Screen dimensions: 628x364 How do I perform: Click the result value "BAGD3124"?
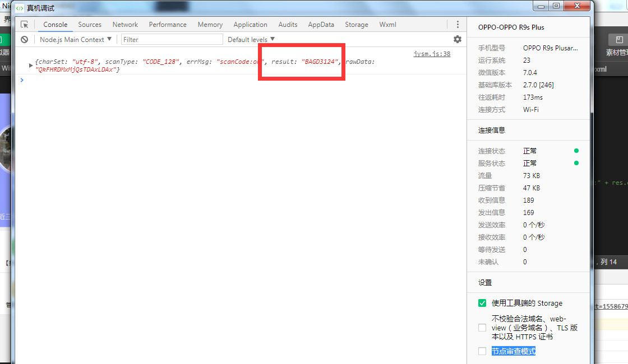point(320,62)
